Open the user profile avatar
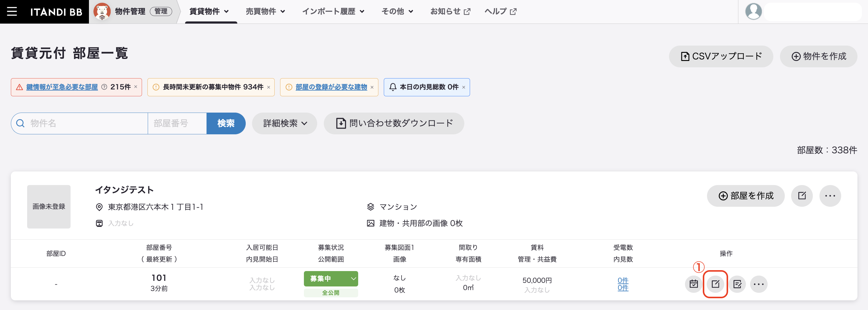868x310 pixels. 753,11
